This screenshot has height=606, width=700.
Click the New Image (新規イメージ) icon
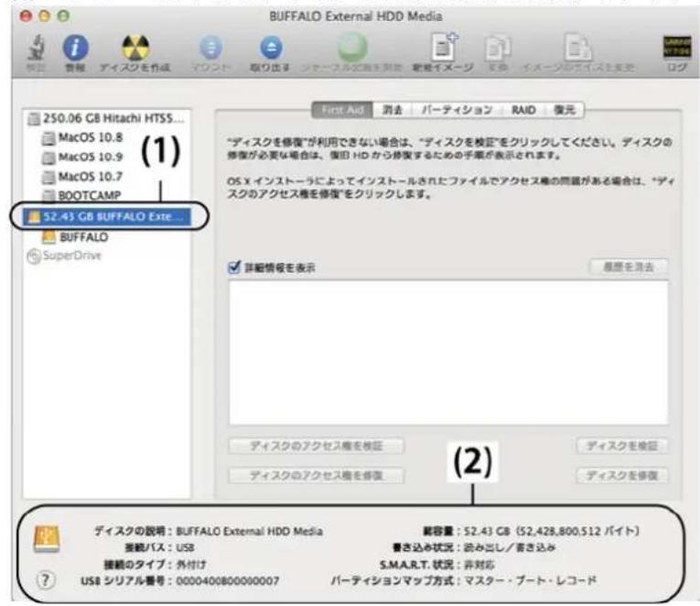[444, 47]
